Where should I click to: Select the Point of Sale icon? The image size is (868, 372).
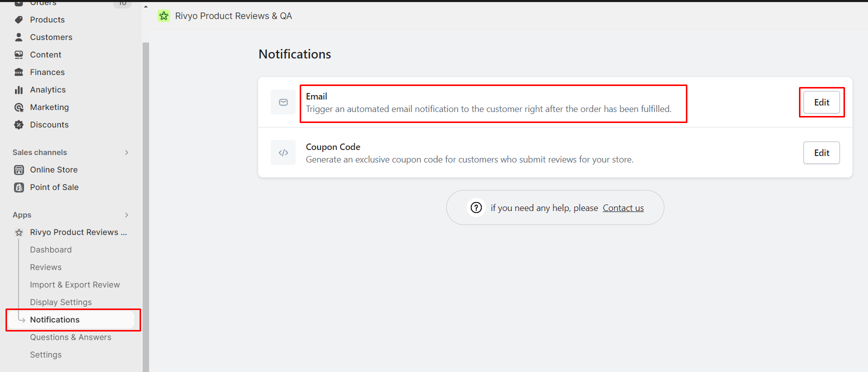[x=19, y=187]
